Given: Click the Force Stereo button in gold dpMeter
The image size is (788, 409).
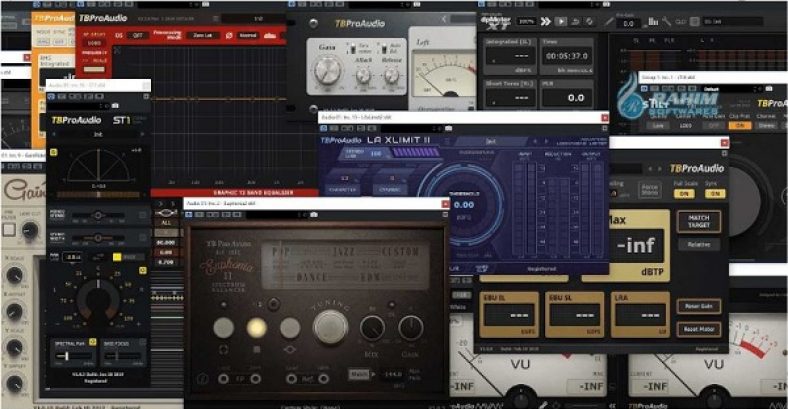Looking at the screenshot, I should pos(650,190).
